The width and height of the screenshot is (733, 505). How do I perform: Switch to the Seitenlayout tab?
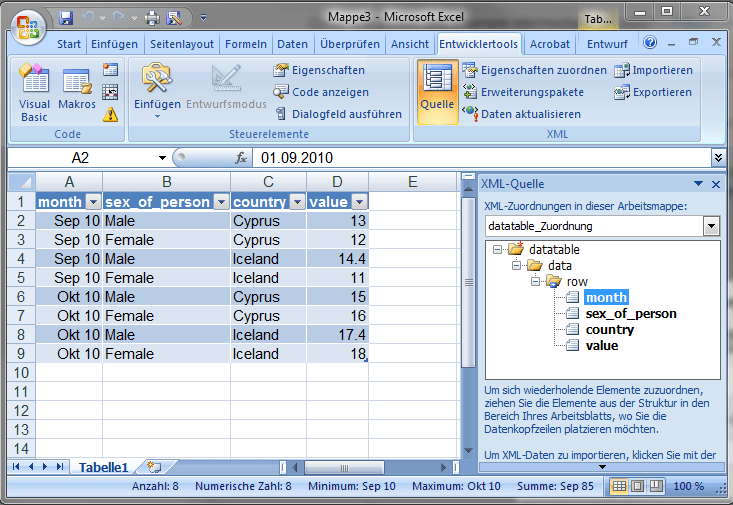point(182,44)
